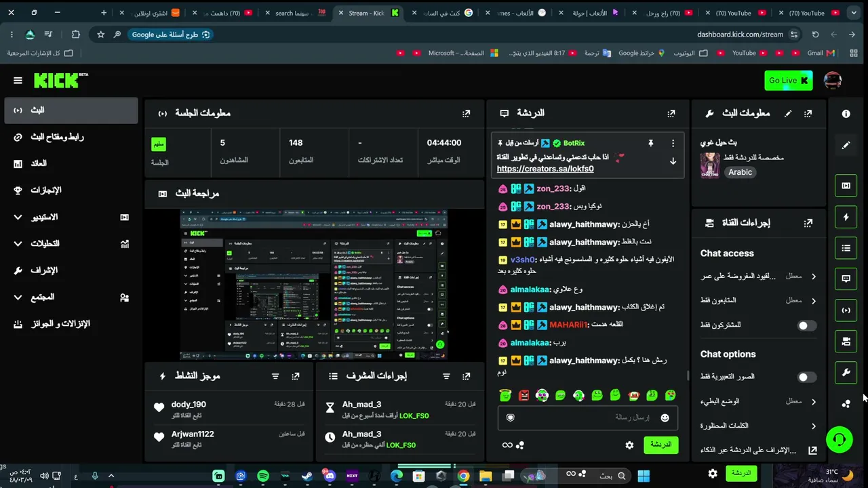Screen dimensions: 868x488
Task: Toggle the list widget in right rail
Action: [846, 248]
